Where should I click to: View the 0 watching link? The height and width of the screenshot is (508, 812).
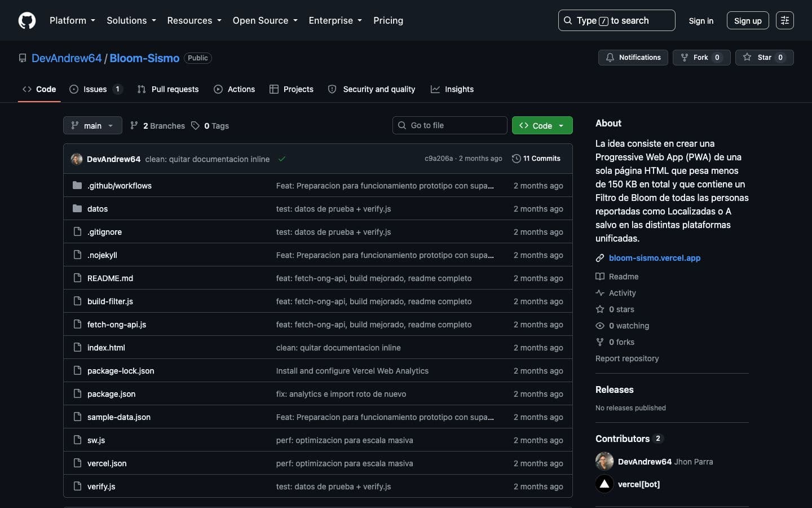coord(623,326)
